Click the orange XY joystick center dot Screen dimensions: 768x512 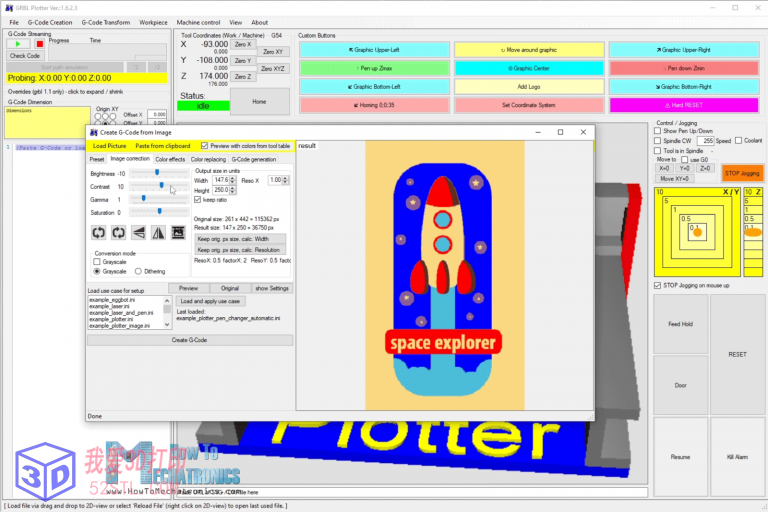coord(697,232)
